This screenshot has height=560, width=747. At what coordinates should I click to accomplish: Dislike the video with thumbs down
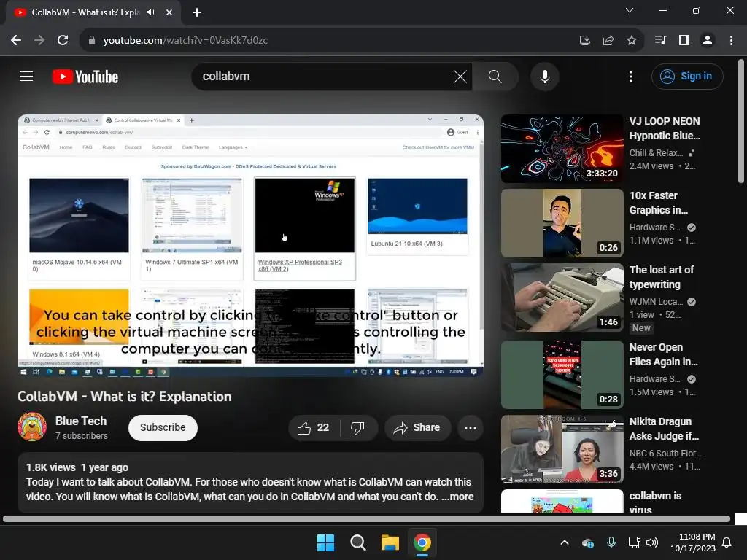point(358,427)
